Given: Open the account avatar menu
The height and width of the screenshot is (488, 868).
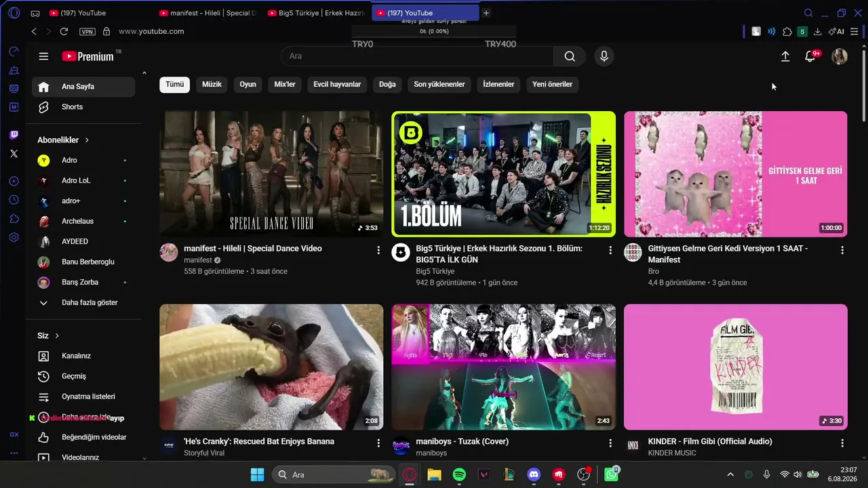Looking at the screenshot, I should 840,57.
